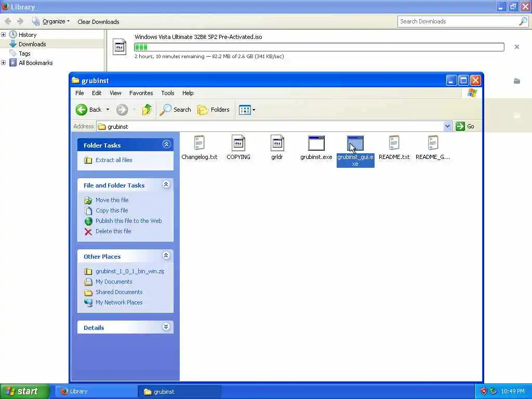Select the Windows Vista iso file icon
Image resolution: width=532 pixels, height=399 pixels.
119,47
